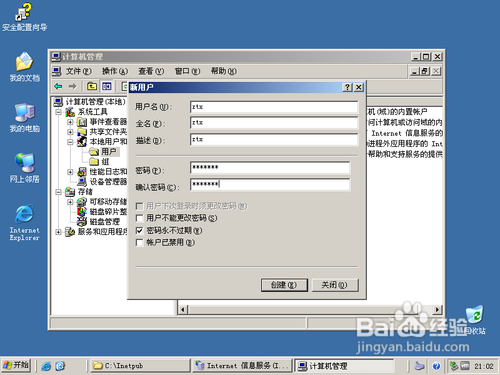The image size is (500, 375).
Task: Open the 文件 menu
Action: pyautogui.click(x=78, y=71)
